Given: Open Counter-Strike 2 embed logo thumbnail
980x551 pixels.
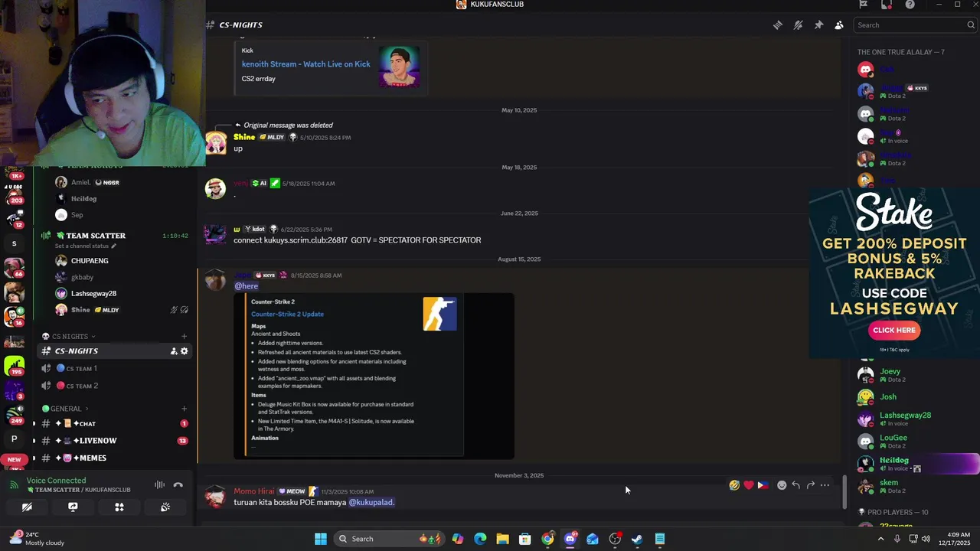Looking at the screenshot, I should pos(439,314).
